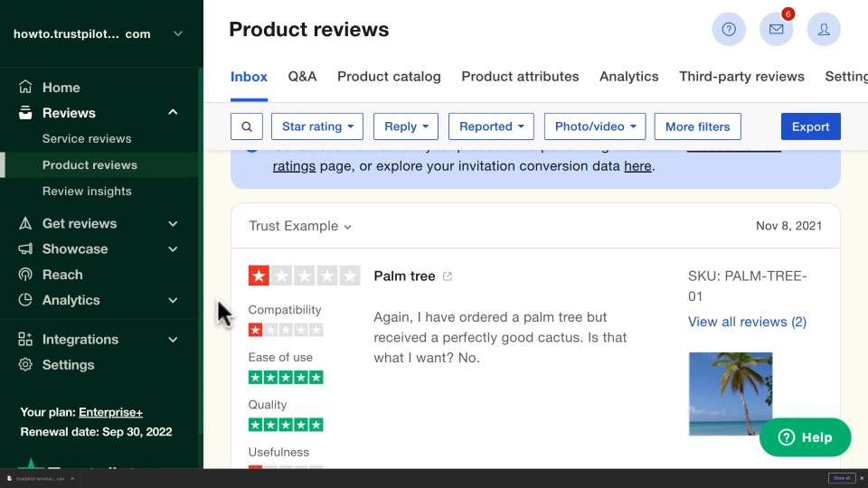The width and height of the screenshot is (868, 488).
Task: Open the Reply filter dropdown
Action: point(406,127)
